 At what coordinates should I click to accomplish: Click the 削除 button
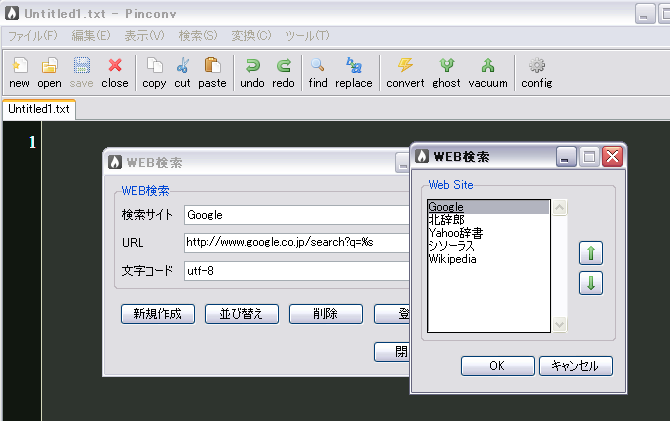coord(326,314)
